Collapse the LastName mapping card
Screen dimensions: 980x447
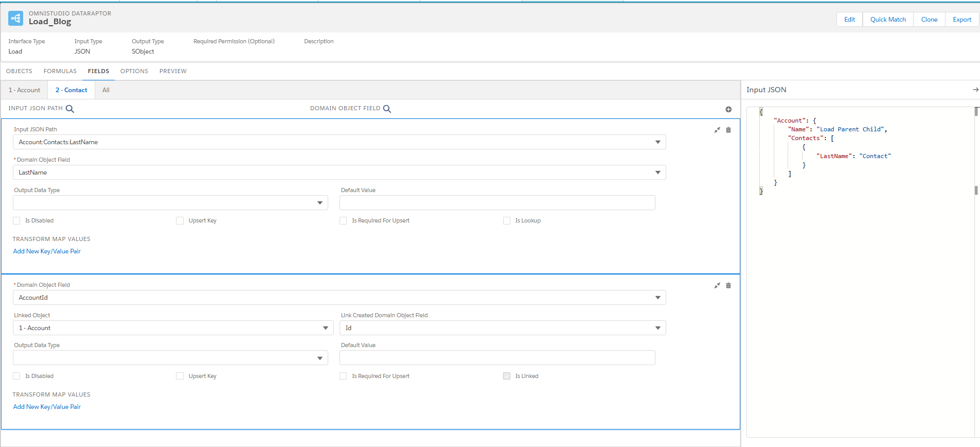click(717, 130)
